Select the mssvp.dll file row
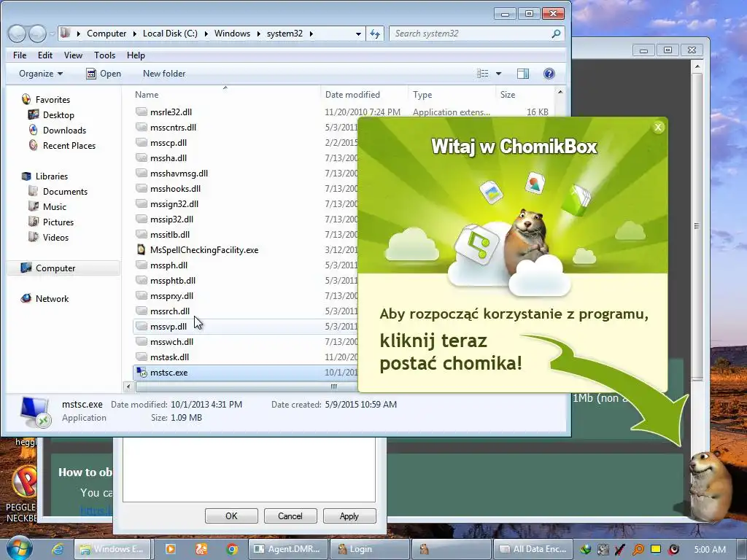 245,326
